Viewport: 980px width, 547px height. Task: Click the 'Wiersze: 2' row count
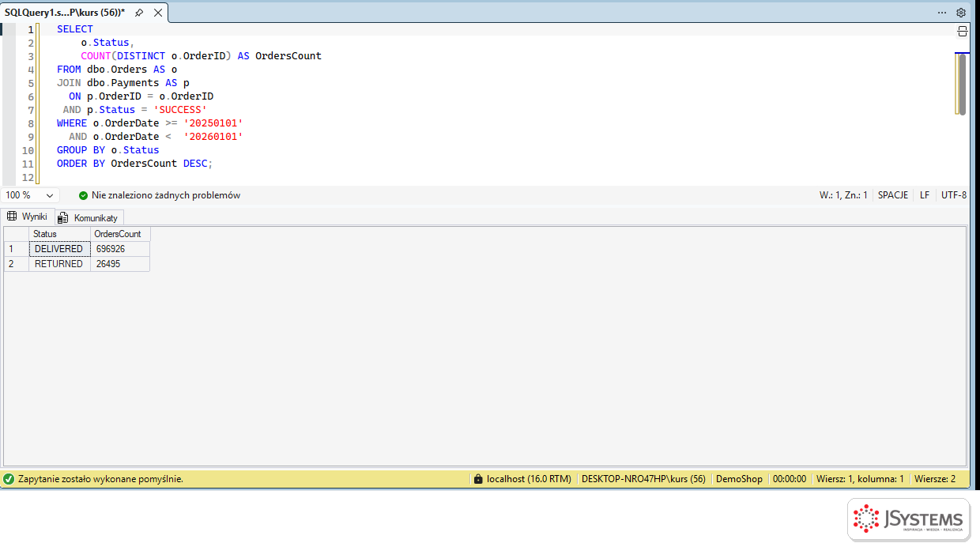[x=935, y=479]
